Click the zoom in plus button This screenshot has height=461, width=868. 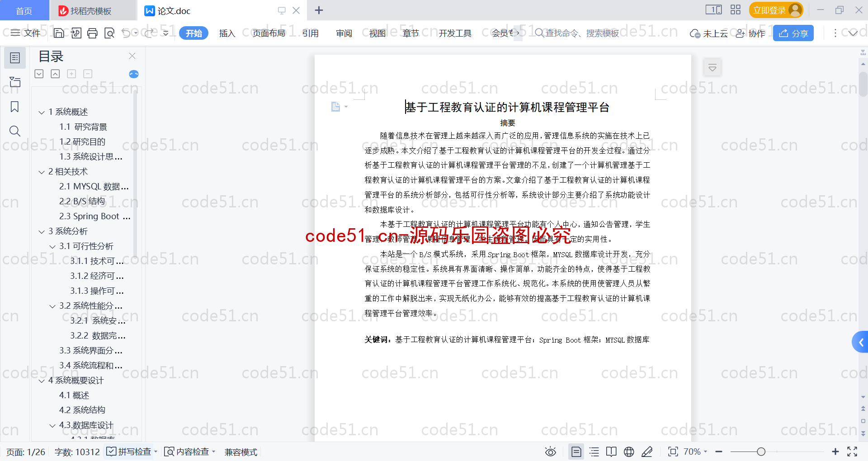[x=835, y=452]
